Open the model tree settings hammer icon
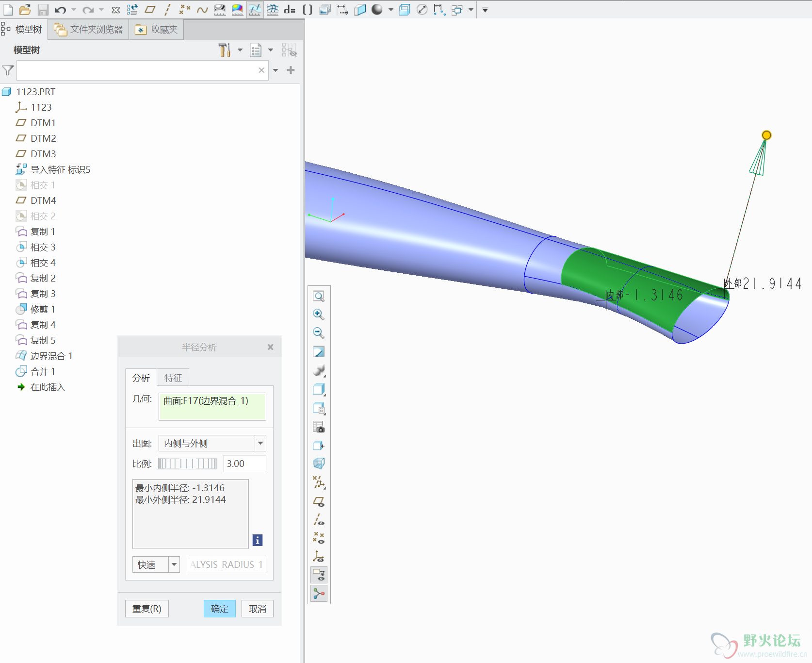The image size is (812, 663). tap(224, 50)
